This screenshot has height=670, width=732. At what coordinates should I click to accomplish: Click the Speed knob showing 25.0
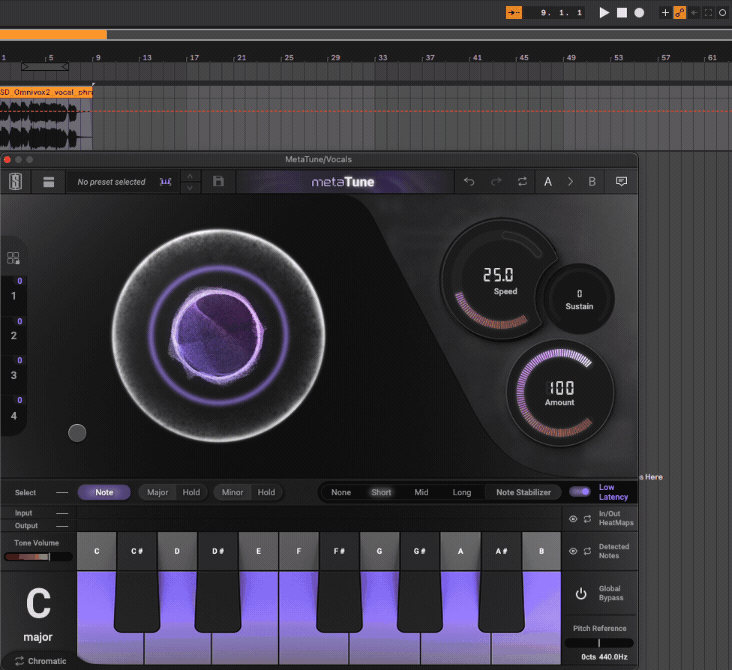click(x=500, y=279)
